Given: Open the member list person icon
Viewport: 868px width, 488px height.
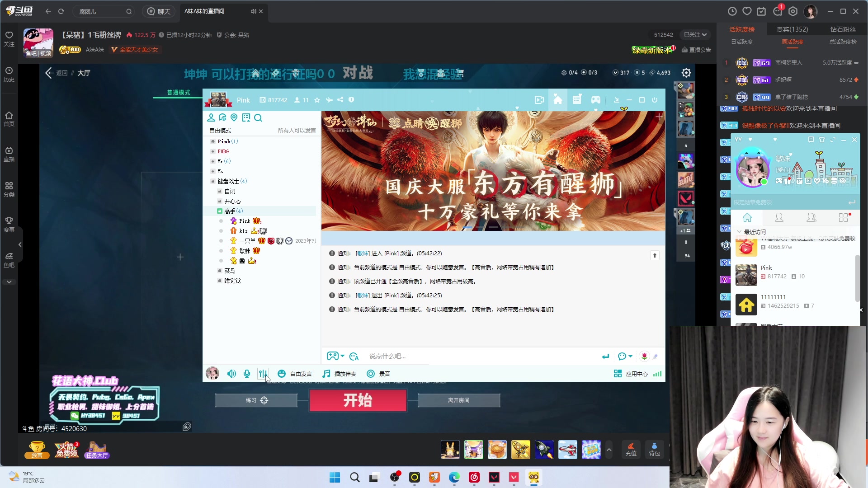Looking at the screenshot, I should pos(211,117).
